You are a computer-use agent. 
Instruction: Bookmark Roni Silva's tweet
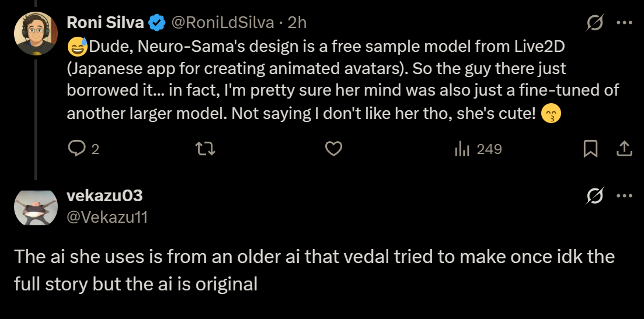[x=590, y=149]
